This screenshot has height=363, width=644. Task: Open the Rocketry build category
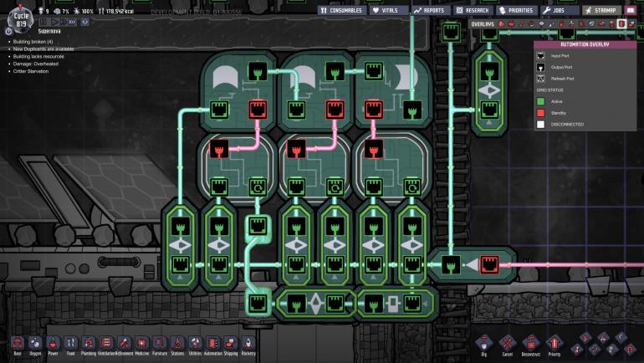point(248,344)
